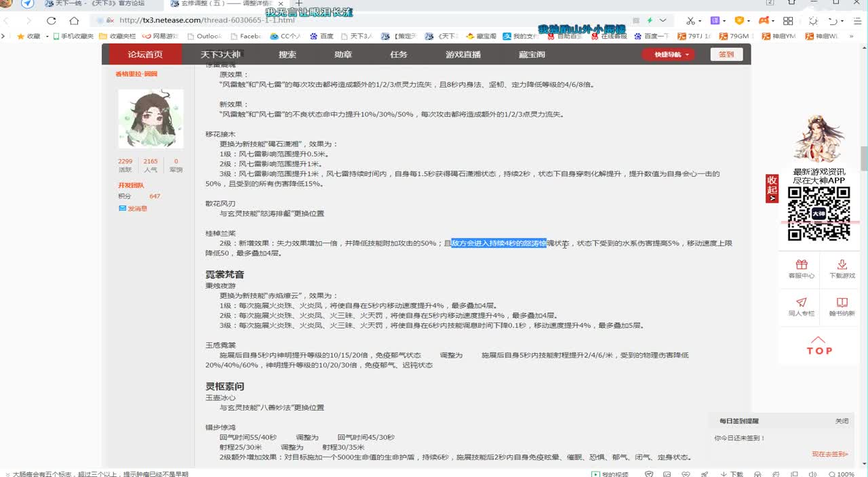Viewport: 868px width, 477px height.
Task: Expand the 快捷导航 dropdown
Action: [669, 54]
